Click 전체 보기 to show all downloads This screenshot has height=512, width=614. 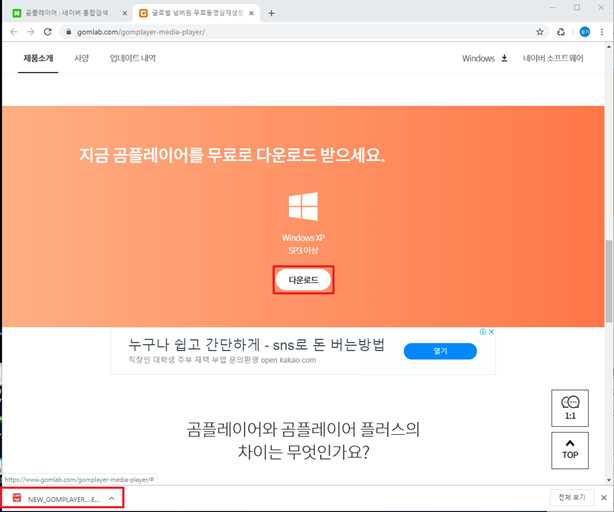coord(572,498)
